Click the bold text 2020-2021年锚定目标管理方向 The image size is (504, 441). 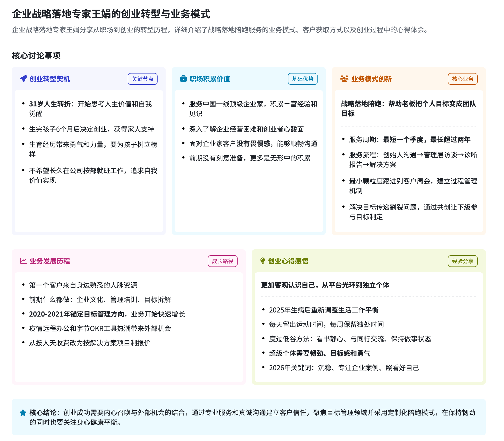point(77,314)
